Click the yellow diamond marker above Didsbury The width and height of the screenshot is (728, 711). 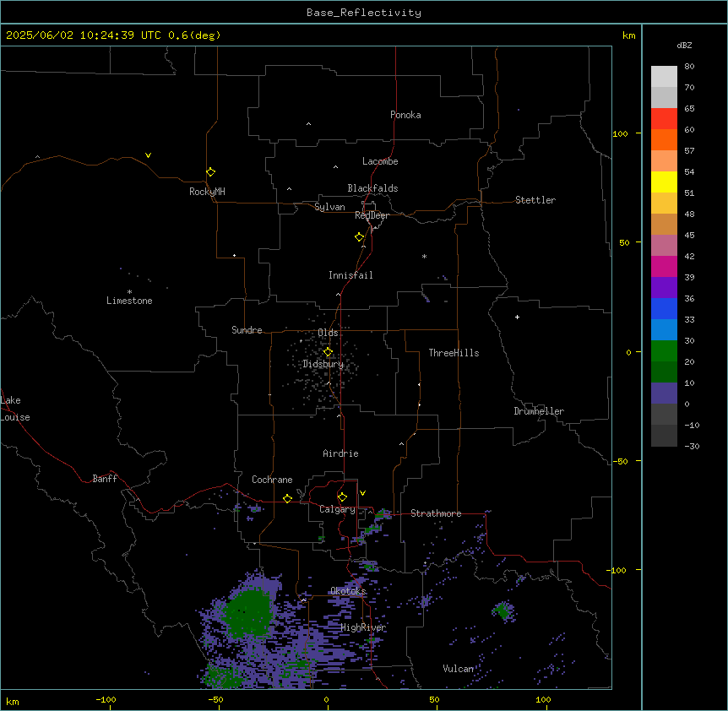click(328, 352)
